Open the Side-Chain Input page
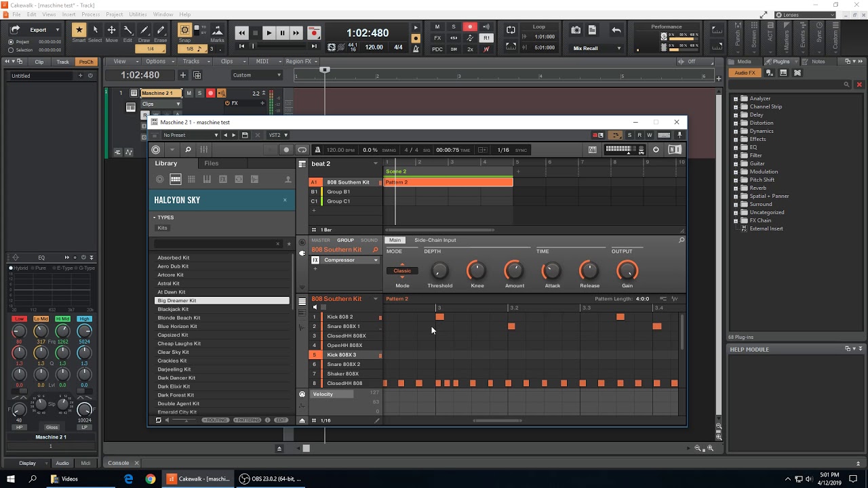 tap(435, 240)
